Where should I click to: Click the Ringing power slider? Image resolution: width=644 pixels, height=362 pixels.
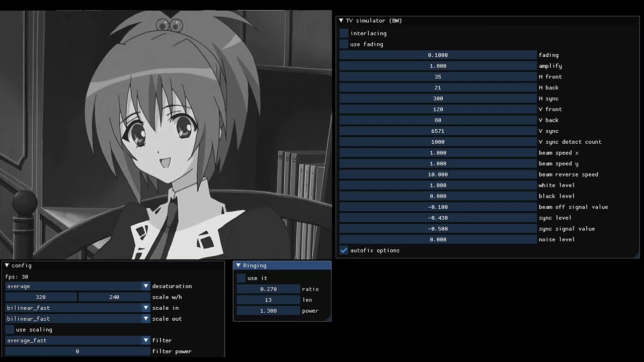[268, 311]
